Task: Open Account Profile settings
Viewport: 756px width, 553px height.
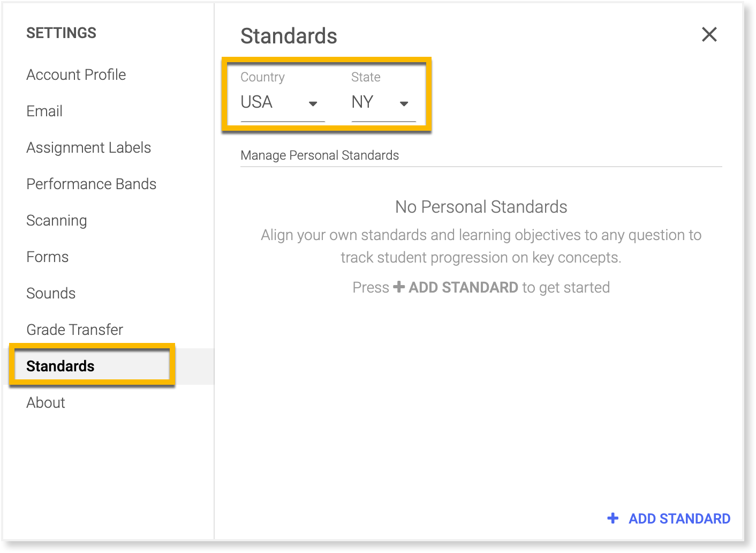Action: tap(76, 74)
